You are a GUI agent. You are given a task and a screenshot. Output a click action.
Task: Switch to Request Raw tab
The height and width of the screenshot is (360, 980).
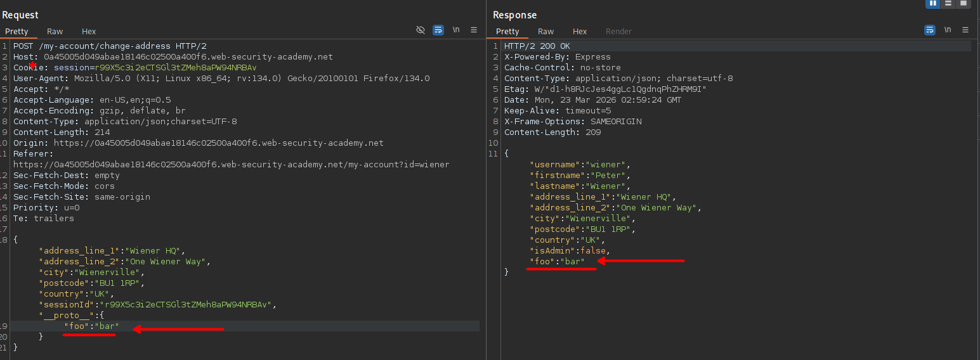[x=55, y=31]
